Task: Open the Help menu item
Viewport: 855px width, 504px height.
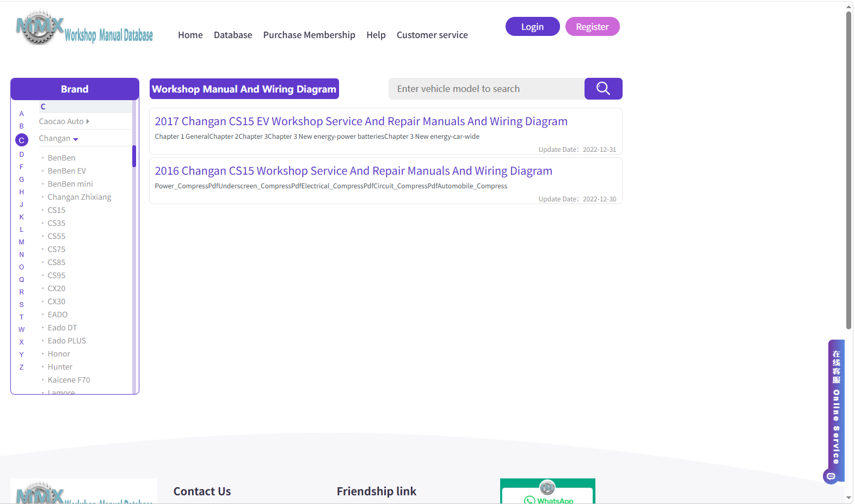Action: tap(376, 35)
